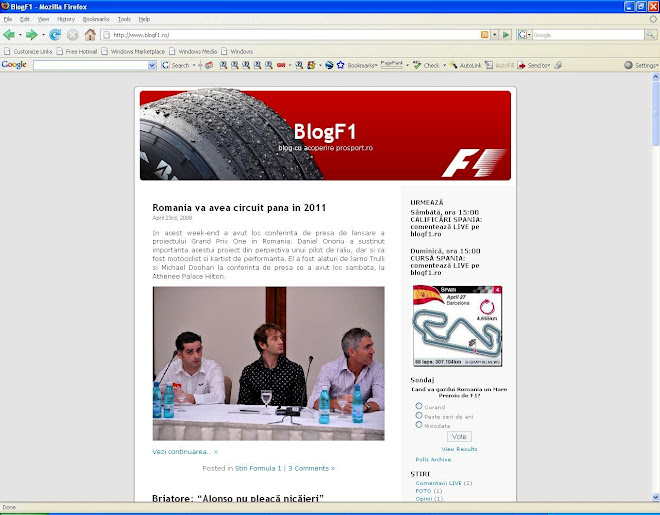Screen dimensions: 660x515
Task: Open the Free Hotmail bookmark
Action: coord(77,51)
